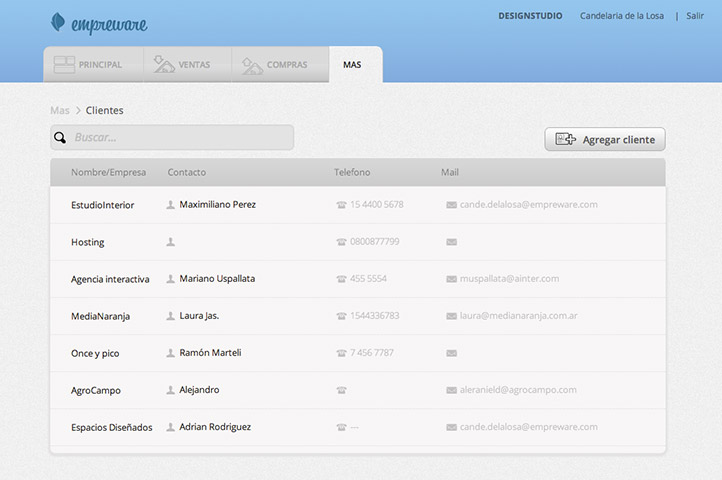
Task: Click Mas in the breadcrumb
Action: point(60,110)
